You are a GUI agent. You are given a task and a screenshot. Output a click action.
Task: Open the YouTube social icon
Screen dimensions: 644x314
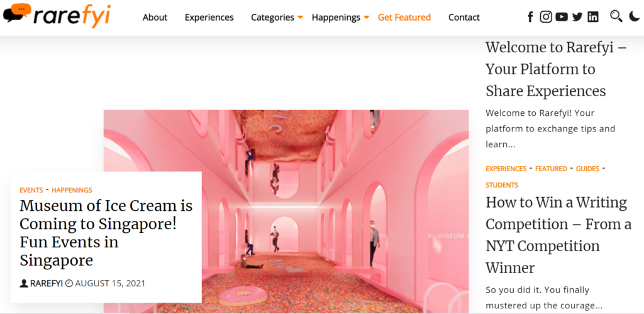[x=562, y=17]
